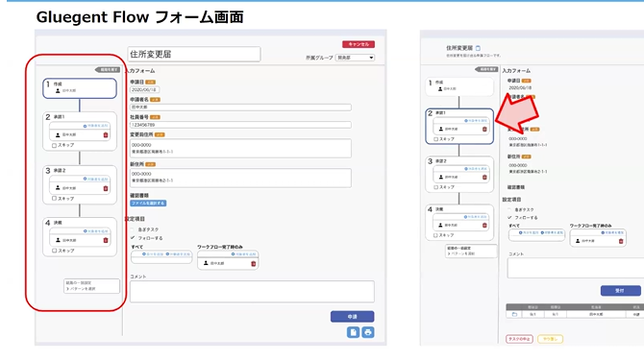Viewport: 644px width, 361px height.
Task: Click red-outlined タスクの中止 button
Action: click(519, 339)
